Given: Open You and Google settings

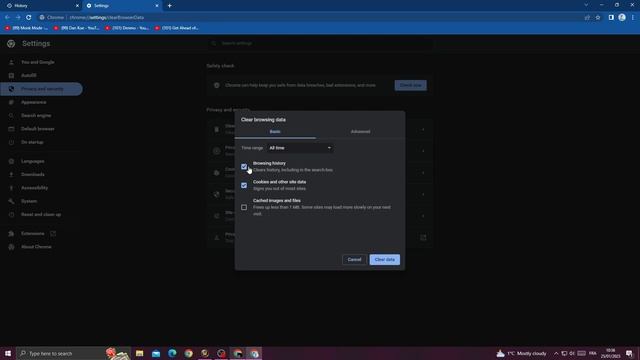Looking at the screenshot, I should 38,62.
